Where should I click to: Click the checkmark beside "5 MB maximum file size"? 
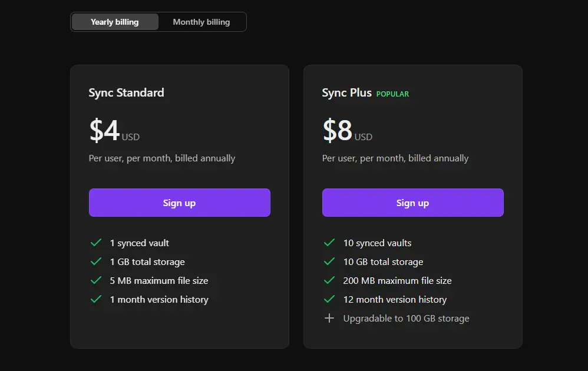tap(96, 280)
